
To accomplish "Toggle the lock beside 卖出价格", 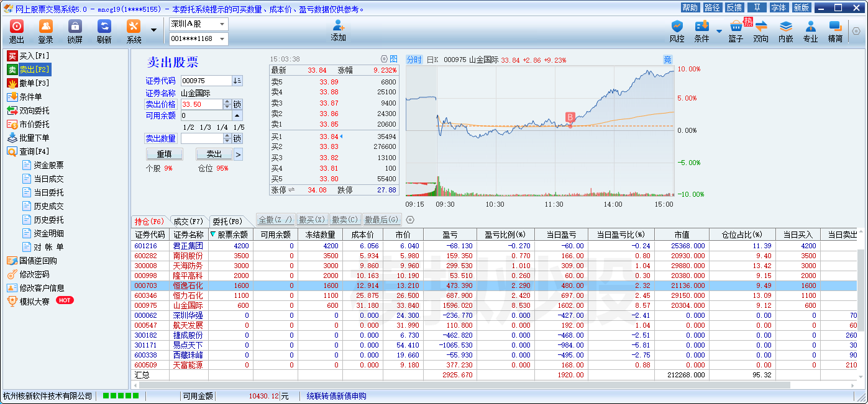I will (237, 104).
